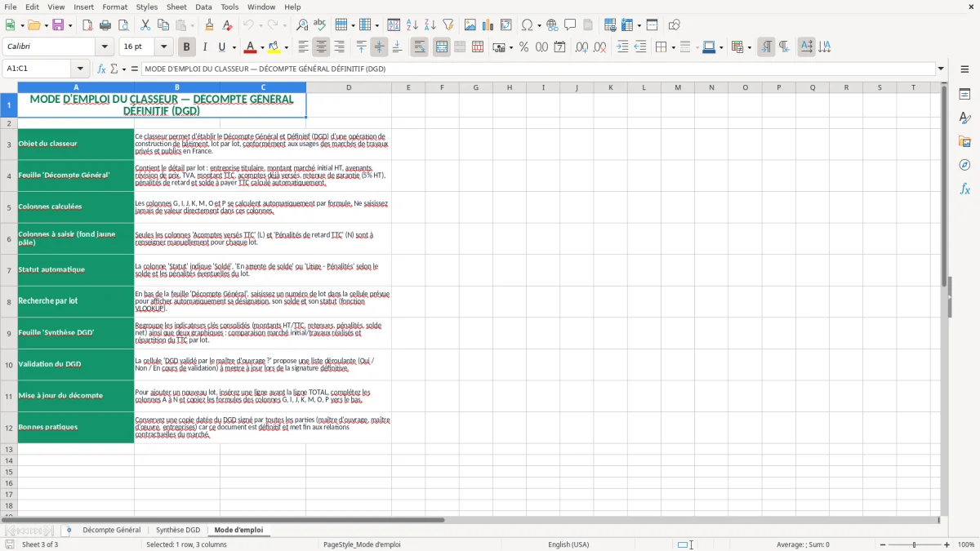Toggle merge and center cells

pyautogui.click(x=442, y=47)
